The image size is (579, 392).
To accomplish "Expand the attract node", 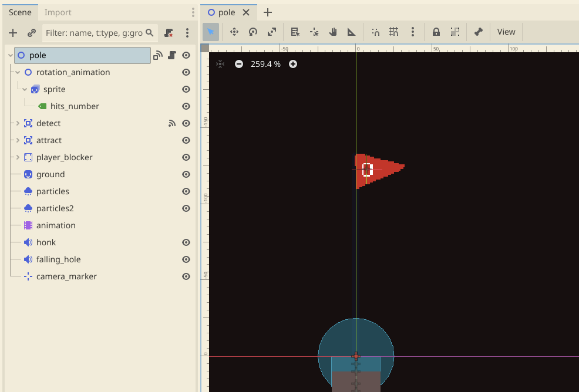I will point(18,140).
